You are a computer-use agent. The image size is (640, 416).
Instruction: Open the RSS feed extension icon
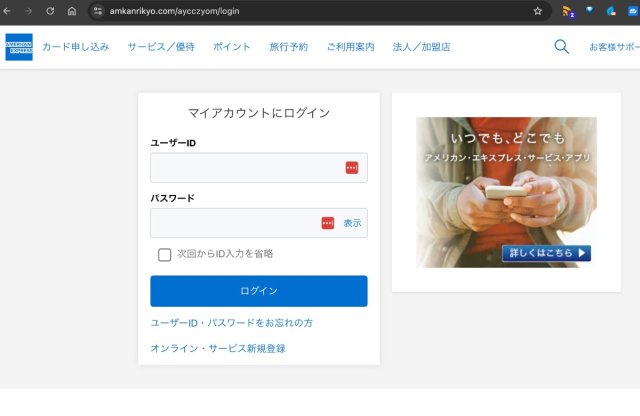[x=567, y=11]
